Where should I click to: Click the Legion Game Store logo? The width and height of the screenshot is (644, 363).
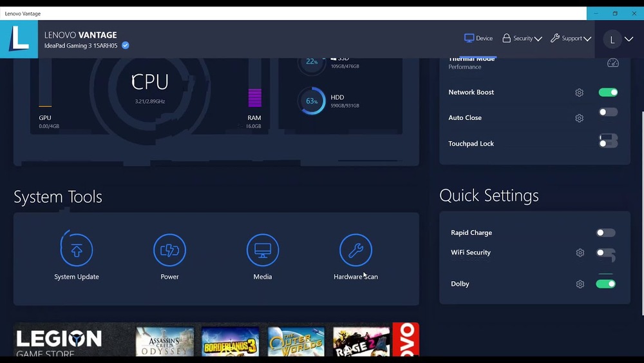59,342
